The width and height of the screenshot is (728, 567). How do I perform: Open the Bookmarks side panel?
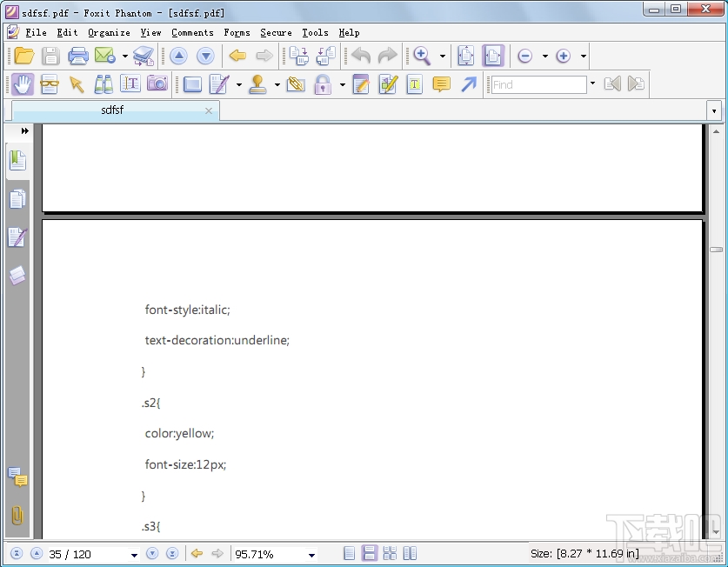pos(17,161)
